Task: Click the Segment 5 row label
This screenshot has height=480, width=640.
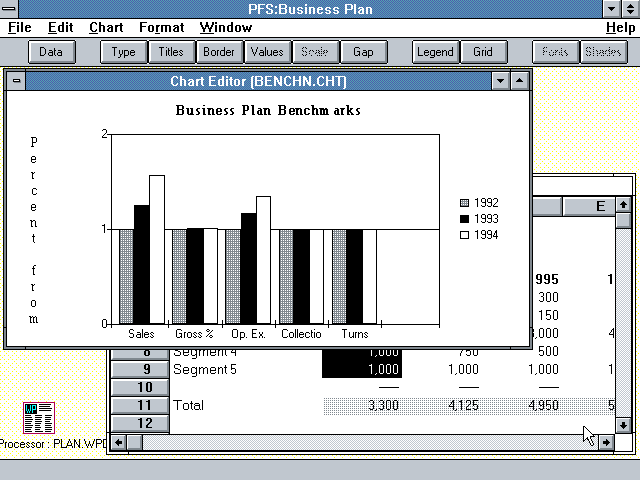Action: 204,369
